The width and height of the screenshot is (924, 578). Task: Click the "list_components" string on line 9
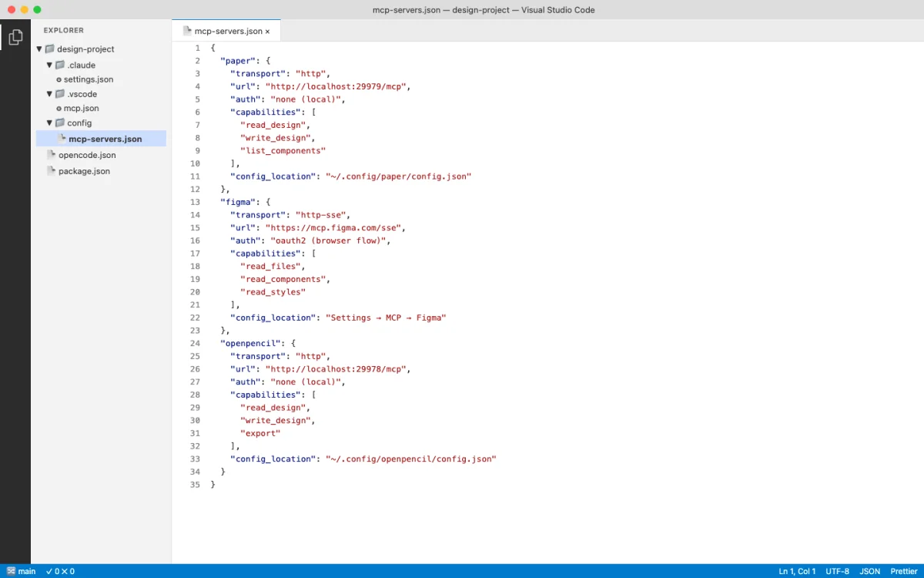coord(283,150)
